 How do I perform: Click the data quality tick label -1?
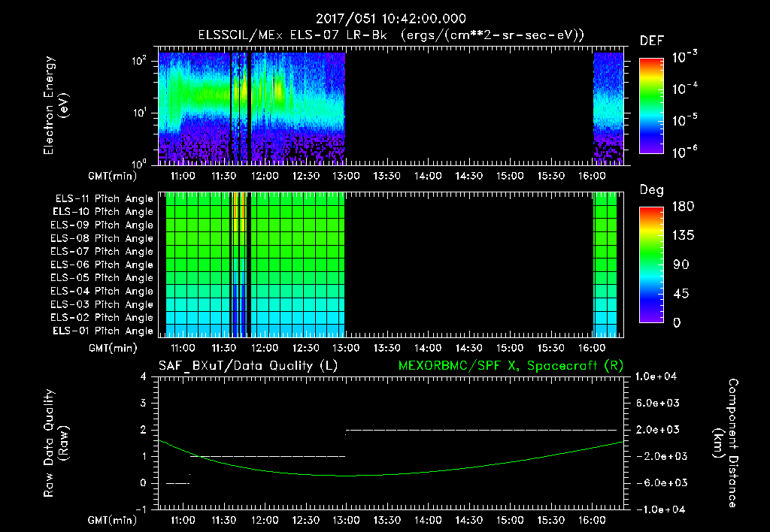point(141,509)
